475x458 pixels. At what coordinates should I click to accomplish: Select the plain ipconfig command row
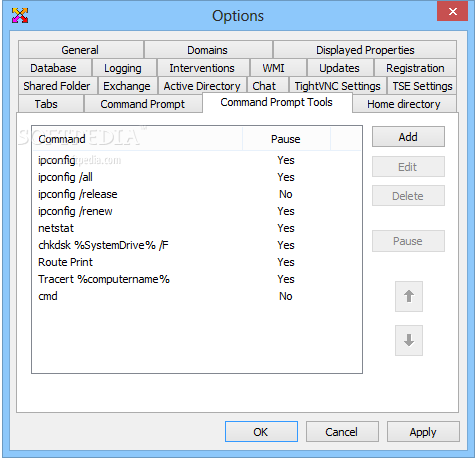(x=197, y=160)
